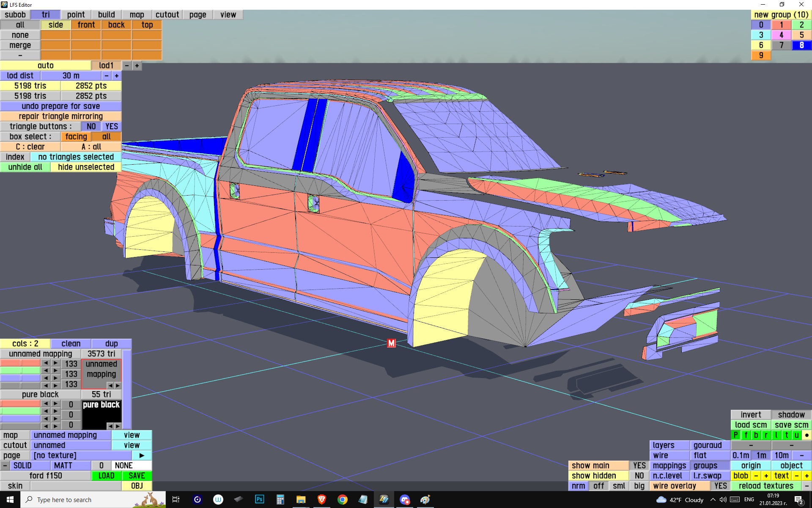
Task: Open the unnamed cutout selector
Action: click(x=71, y=445)
